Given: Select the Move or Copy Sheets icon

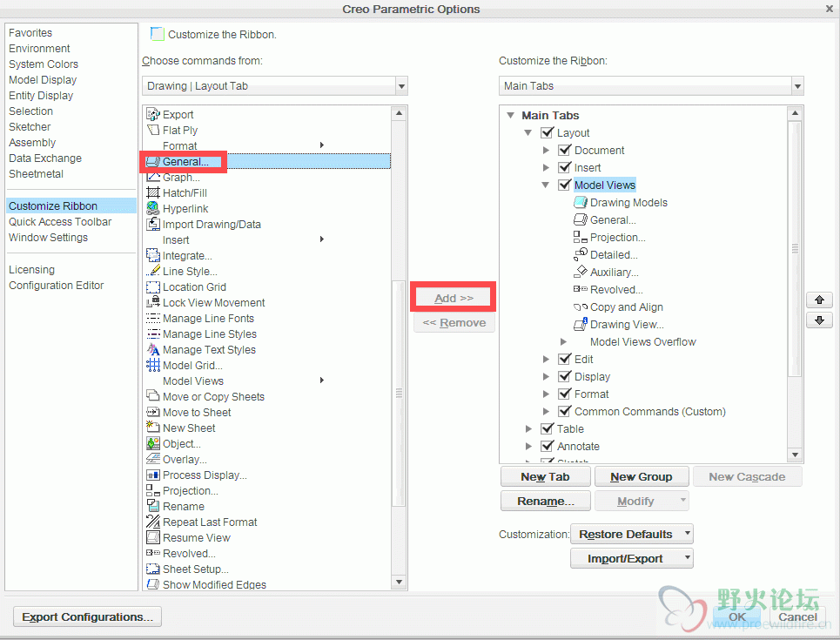Looking at the screenshot, I should click(153, 396).
